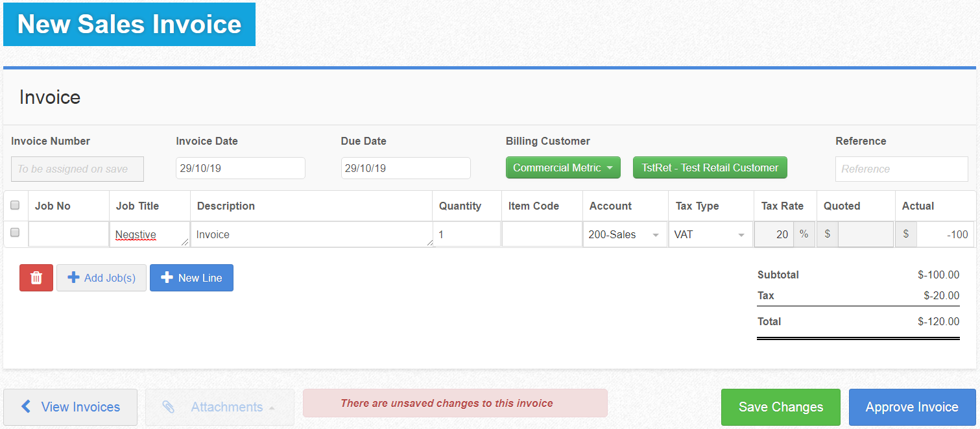Click the plus icon on Add Job(s)
The width and height of the screenshot is (980, 429).
point(73,278)
